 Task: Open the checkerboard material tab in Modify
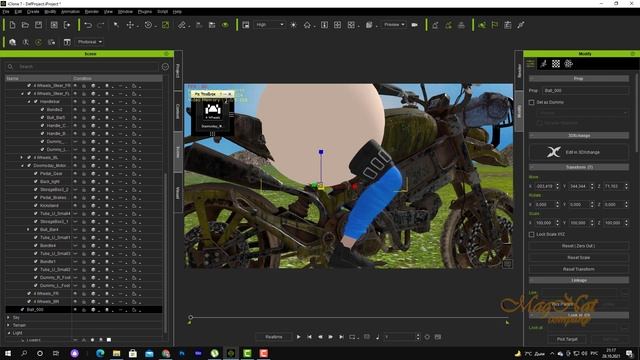coord(556,64)
